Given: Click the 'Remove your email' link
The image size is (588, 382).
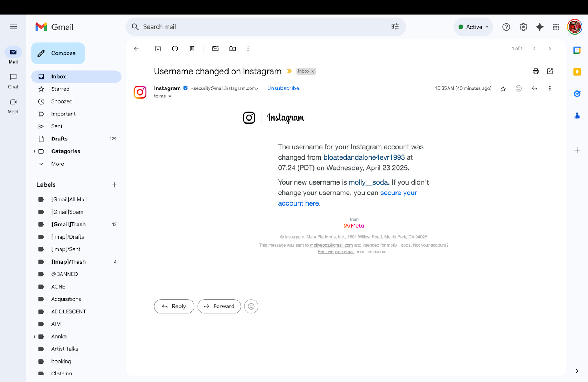Looking at the screenshot, I should (x=336, y=252).
